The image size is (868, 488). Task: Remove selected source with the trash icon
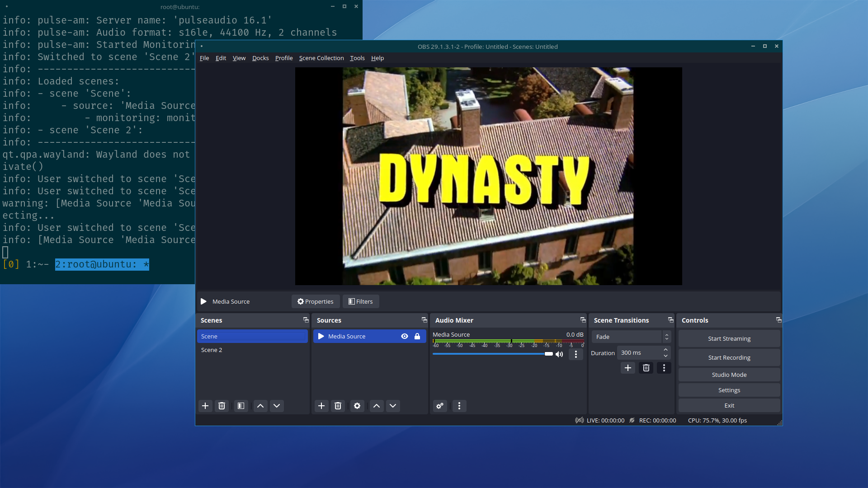click(338, 406)
